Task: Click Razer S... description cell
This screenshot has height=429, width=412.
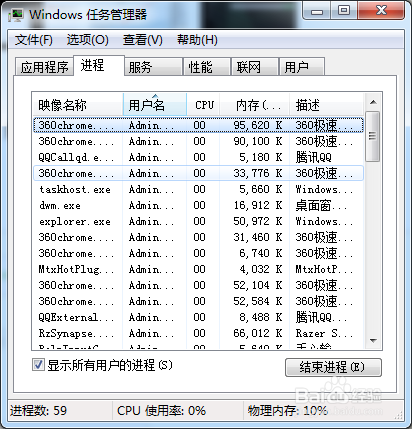Action: pos(324,333)
